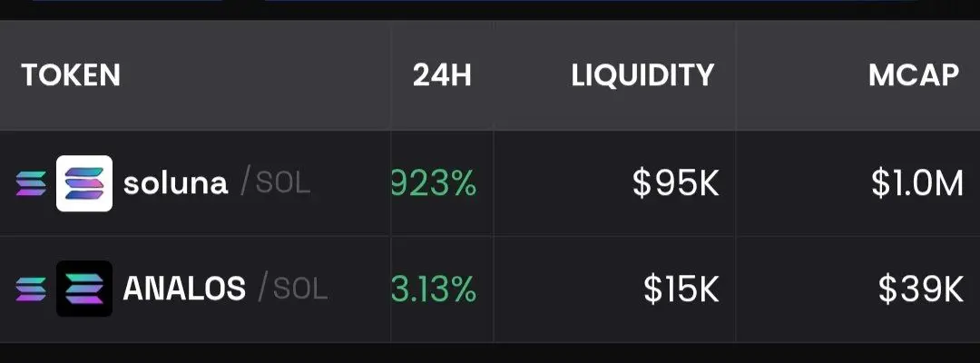Open the white soluna token logo
The height and width of the screenshot is (363, 980).
84,183
